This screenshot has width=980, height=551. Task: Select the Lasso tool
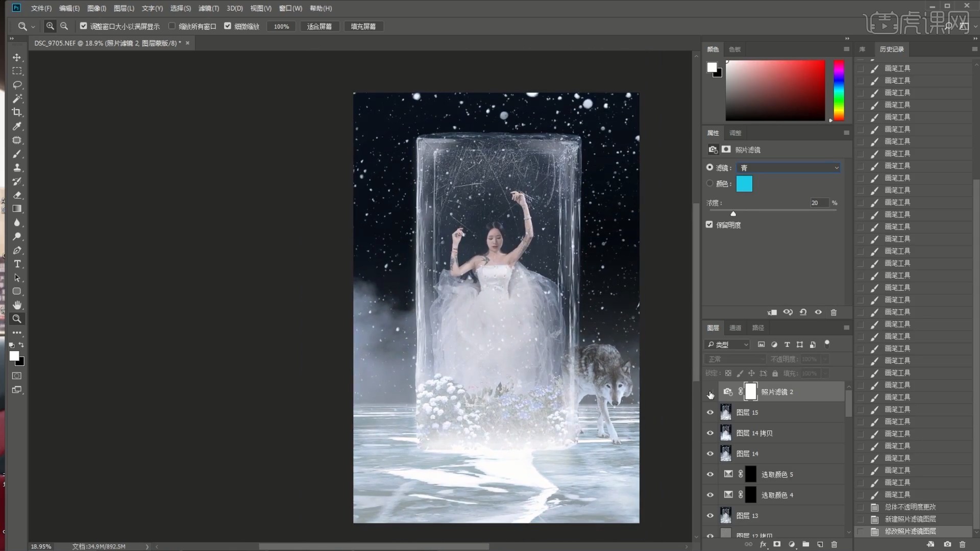click(x=17, y=85)
